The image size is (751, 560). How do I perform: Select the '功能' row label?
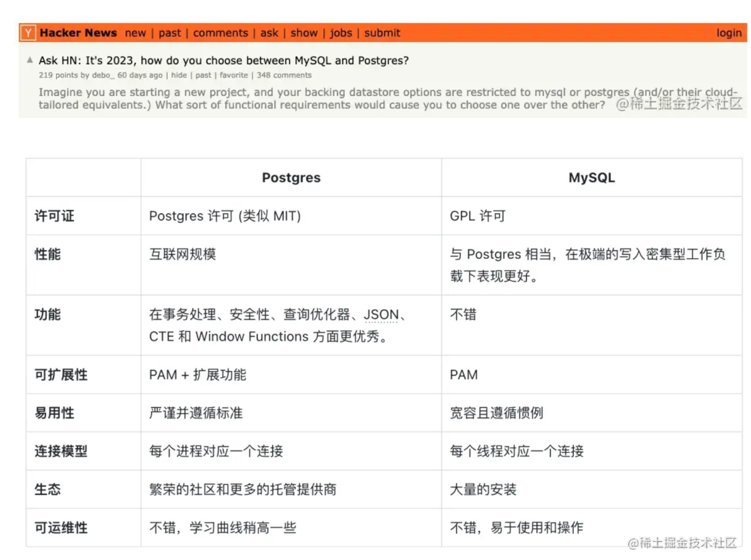click(x=47, y=314)
